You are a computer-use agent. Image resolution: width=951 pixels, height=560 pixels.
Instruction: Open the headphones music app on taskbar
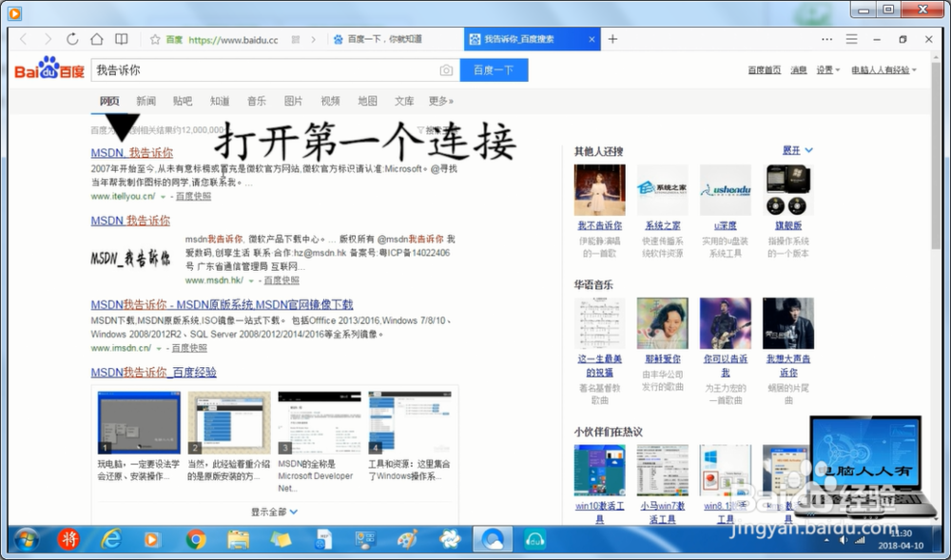pos(534,539)
